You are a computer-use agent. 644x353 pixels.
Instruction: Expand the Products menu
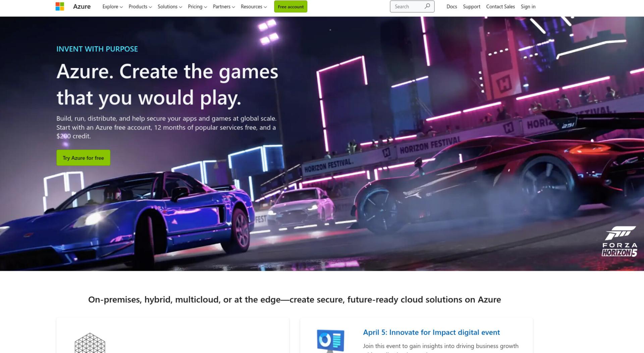pos(140,7)
